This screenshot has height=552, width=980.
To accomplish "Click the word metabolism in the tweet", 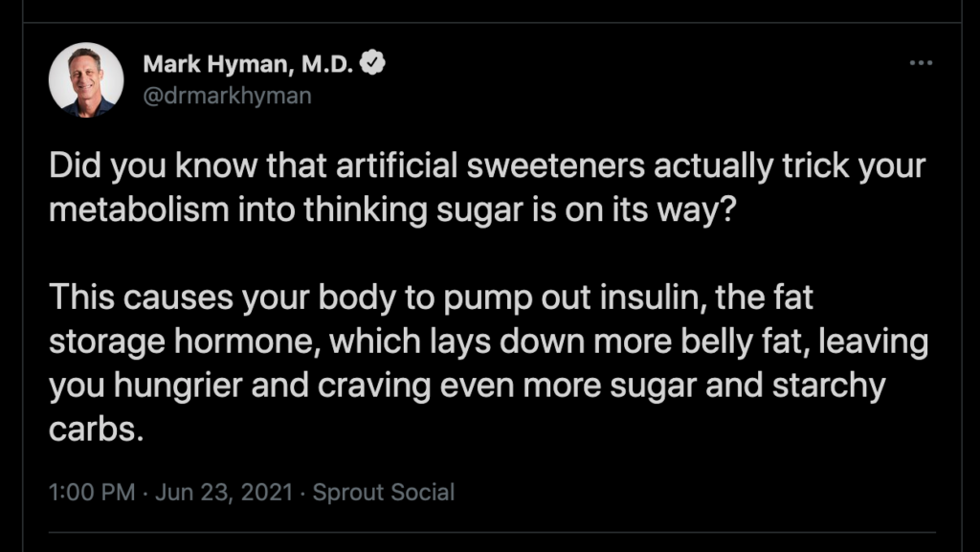I will [x=139, y=210].
